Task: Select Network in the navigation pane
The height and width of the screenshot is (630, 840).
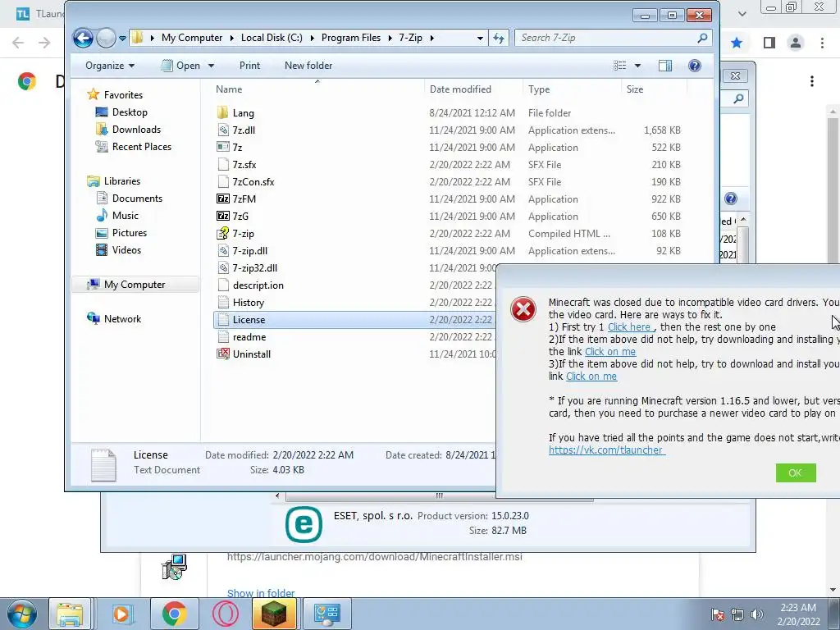Action: click(122, 319)
